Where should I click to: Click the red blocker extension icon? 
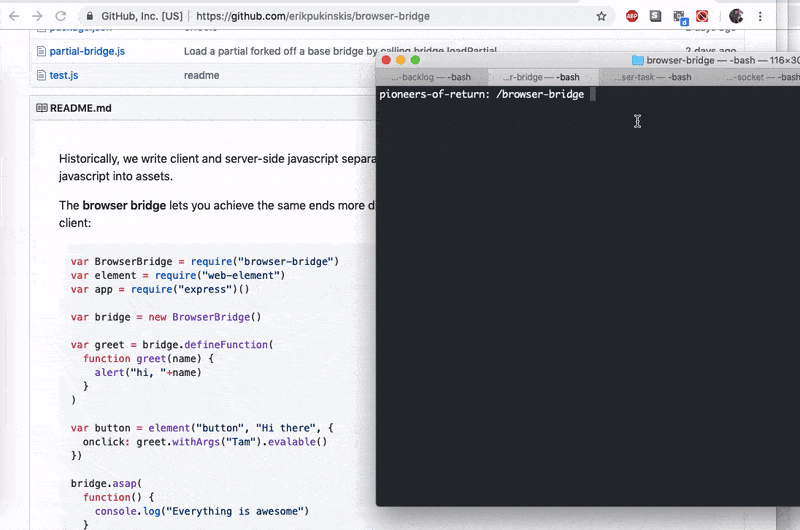pos(702,16)
